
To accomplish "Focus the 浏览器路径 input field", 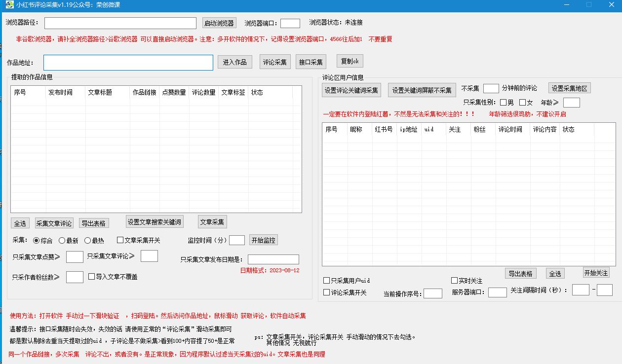I will (120, 23).
